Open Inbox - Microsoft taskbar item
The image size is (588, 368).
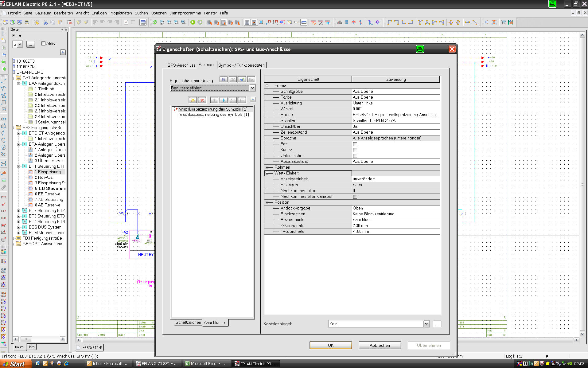[109, 364]
